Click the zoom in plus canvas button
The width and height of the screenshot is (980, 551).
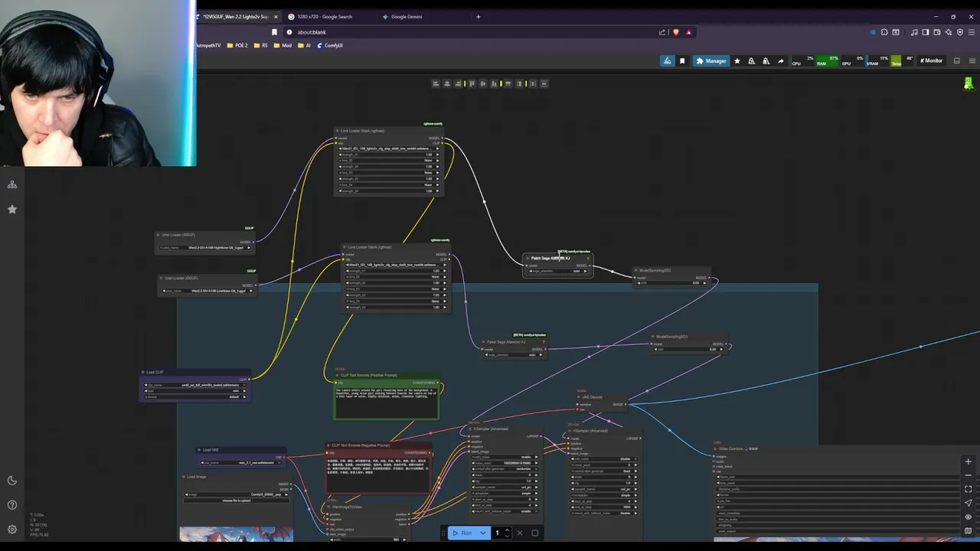[968, 461]
